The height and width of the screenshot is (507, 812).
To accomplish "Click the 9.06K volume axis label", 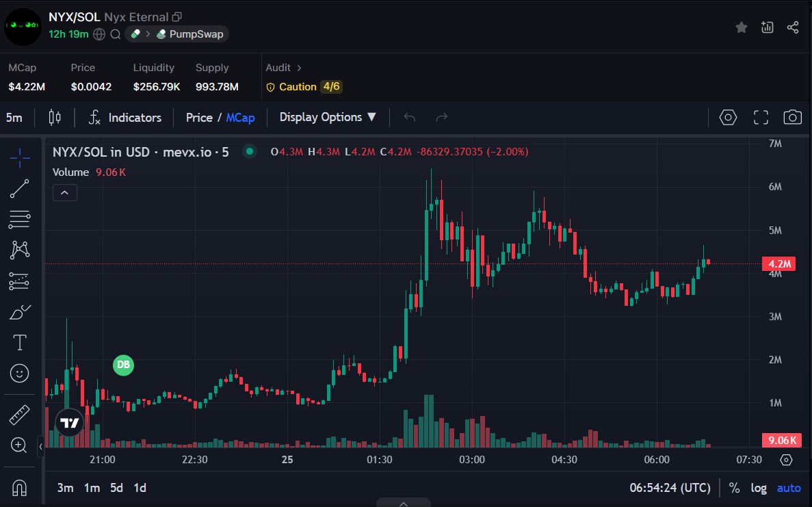I will (781, 440).
